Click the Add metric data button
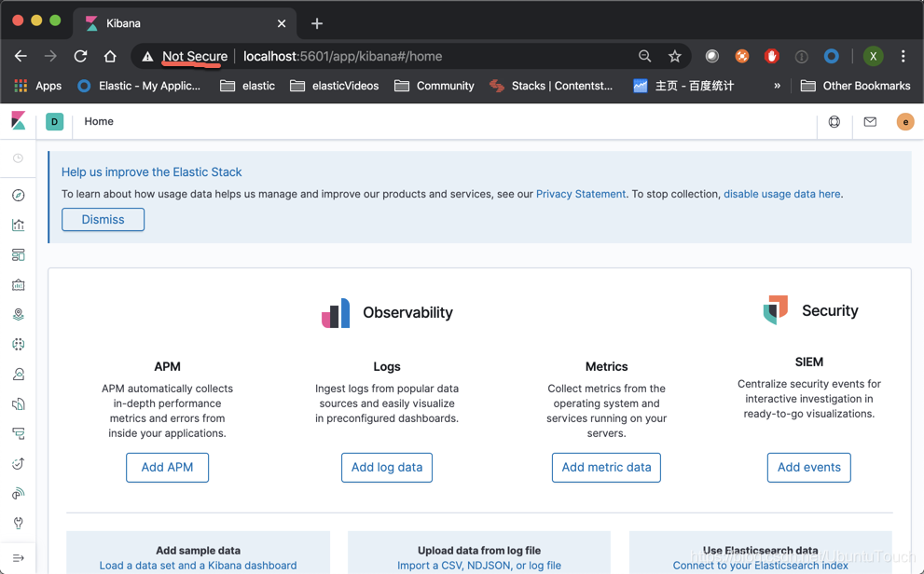Screen dimensions: 924x574 [606, 468]
